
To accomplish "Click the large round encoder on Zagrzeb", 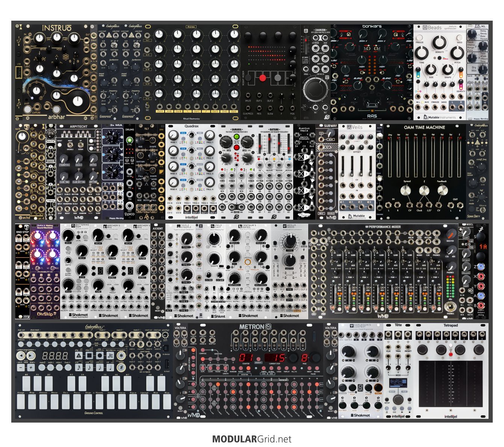I will point(315,90).
